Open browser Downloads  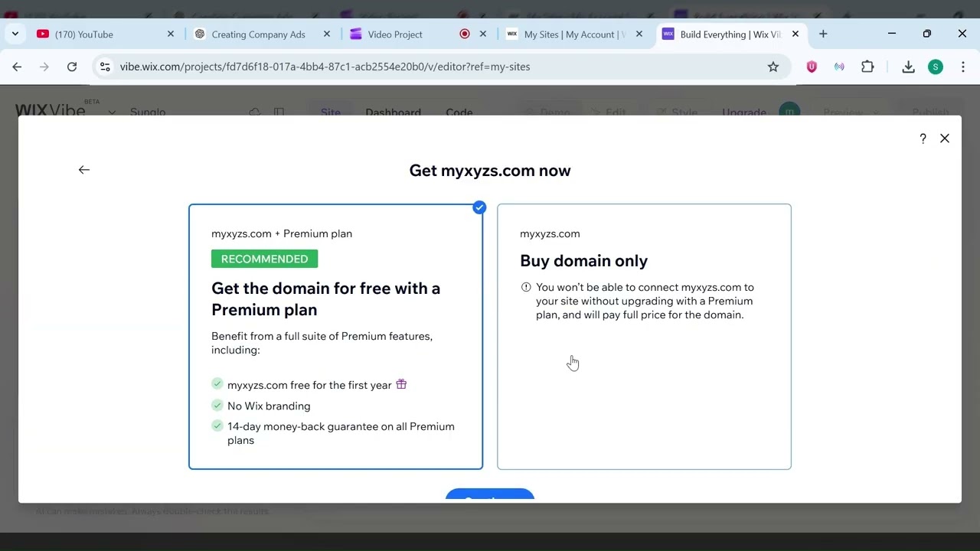(x=908, y=67)
